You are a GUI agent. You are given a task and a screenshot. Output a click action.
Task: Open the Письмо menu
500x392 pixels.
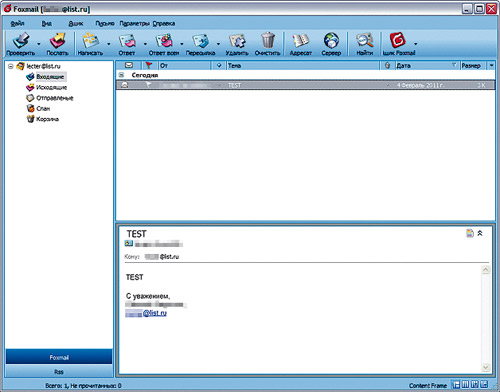[105, 23]
